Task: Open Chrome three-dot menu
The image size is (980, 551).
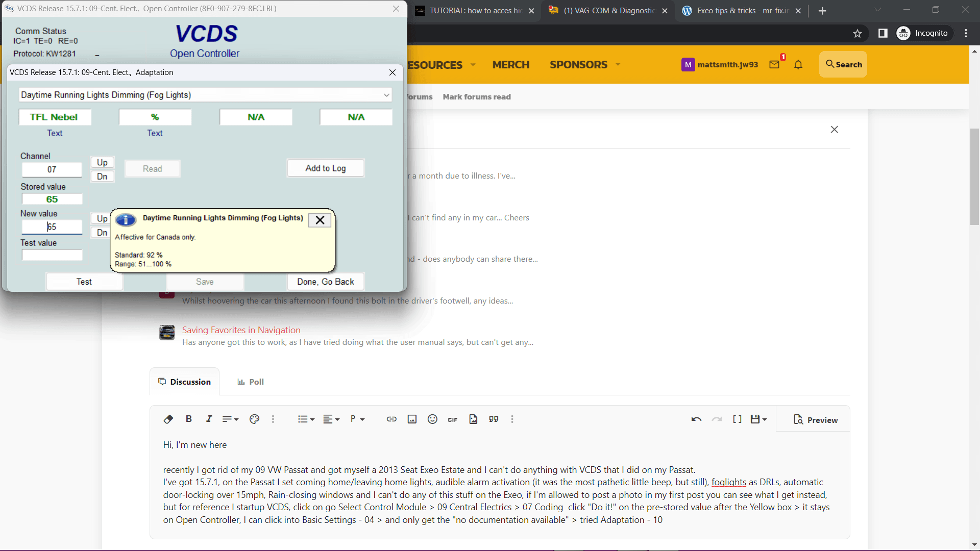Action: point(966,33)
